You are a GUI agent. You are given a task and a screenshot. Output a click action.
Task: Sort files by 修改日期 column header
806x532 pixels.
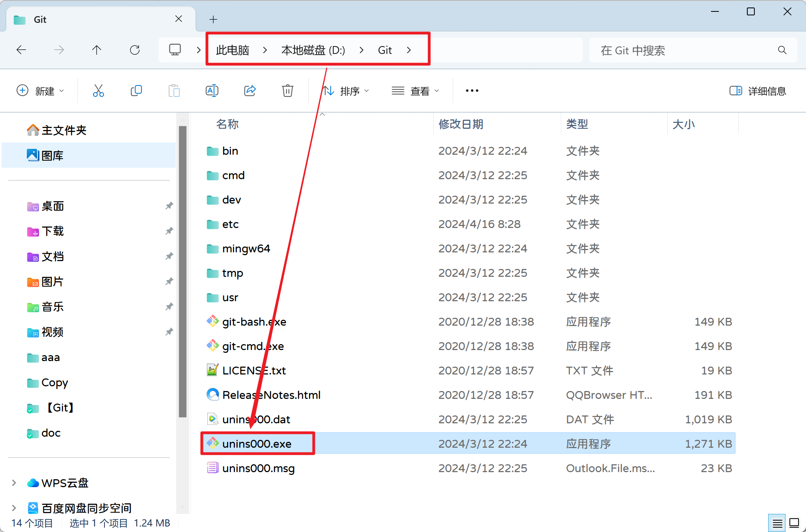coord(461,124)
